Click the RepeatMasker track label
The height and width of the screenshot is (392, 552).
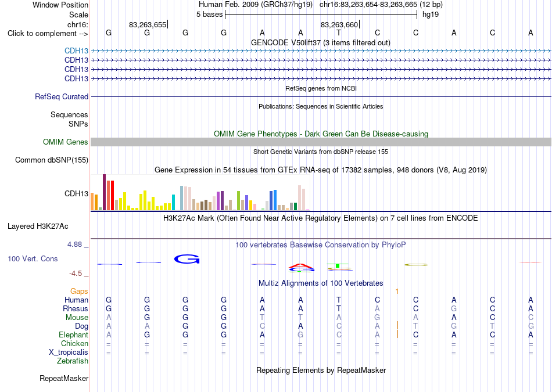pyautogui.click(x=64, y=378)
